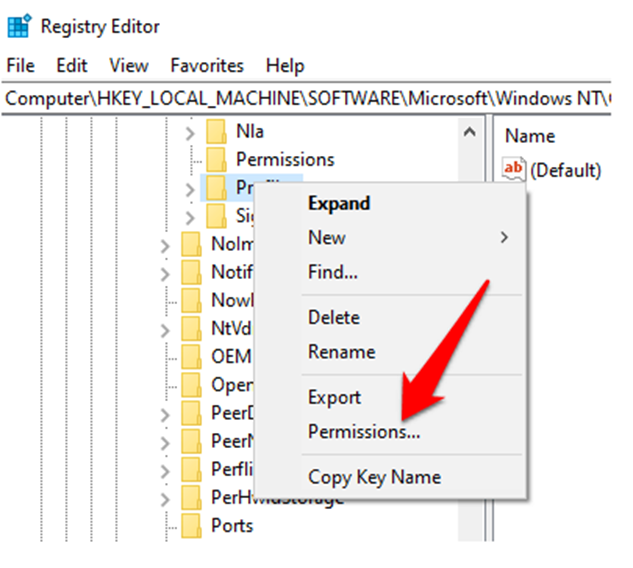
Task: Expand the NtVd key chevron
Action: [x=165, y=330]
